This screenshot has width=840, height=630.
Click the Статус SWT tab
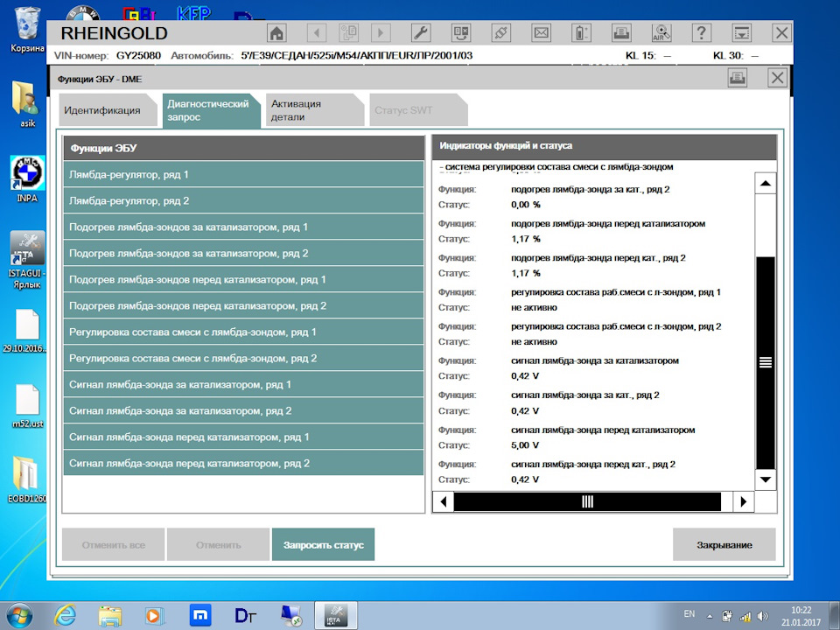tap(418, 110)
